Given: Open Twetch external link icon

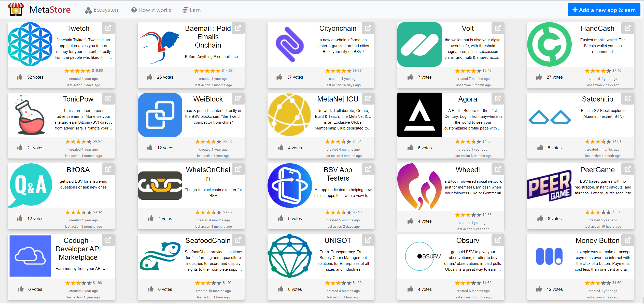Looking at the screenshot, I should click(x=108, y=28).
